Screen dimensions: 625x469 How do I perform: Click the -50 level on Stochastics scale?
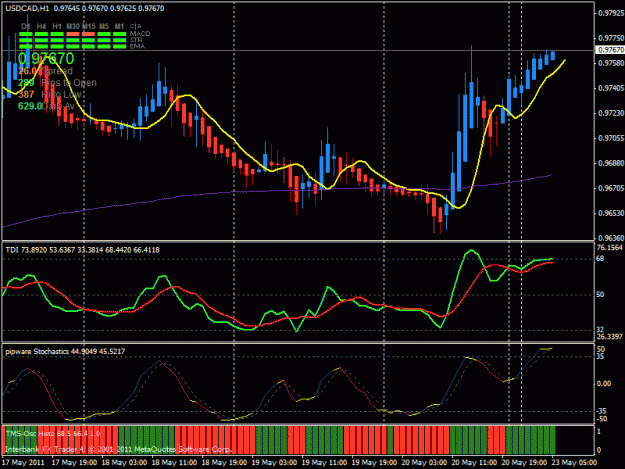602,419
